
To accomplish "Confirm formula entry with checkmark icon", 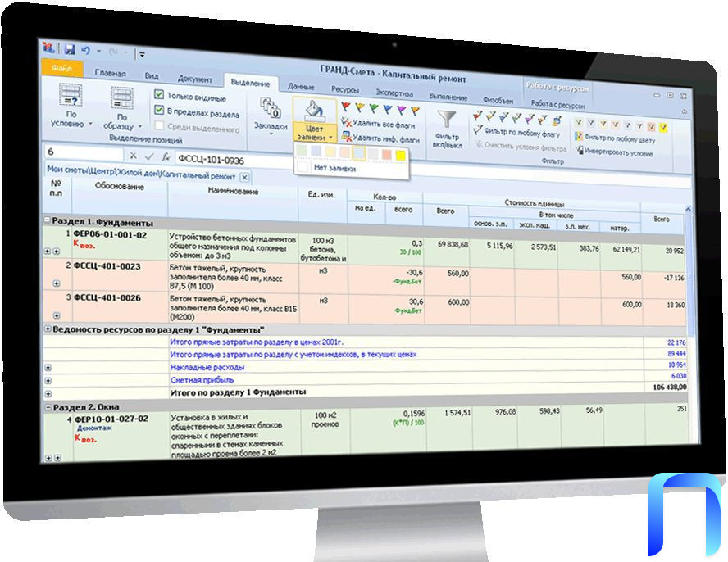I will point(149,156).
